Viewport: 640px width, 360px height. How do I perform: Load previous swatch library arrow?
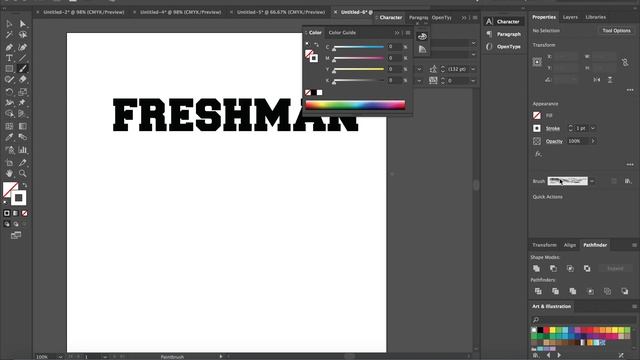548,355
